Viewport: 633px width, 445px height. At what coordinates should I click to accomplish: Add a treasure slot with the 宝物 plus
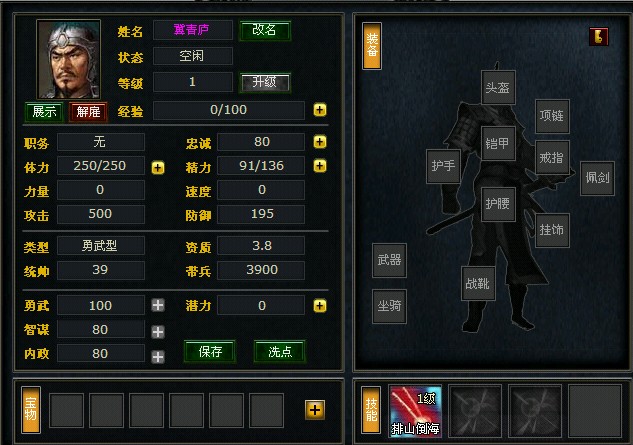(315, 410)
